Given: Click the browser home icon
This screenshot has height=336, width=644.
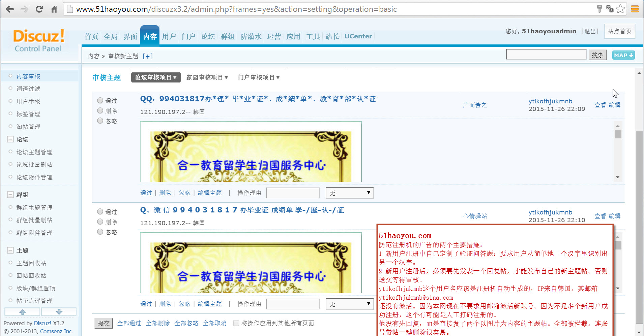Looking at the screenshot, I should pyautogui.click(x=54, y=9).
